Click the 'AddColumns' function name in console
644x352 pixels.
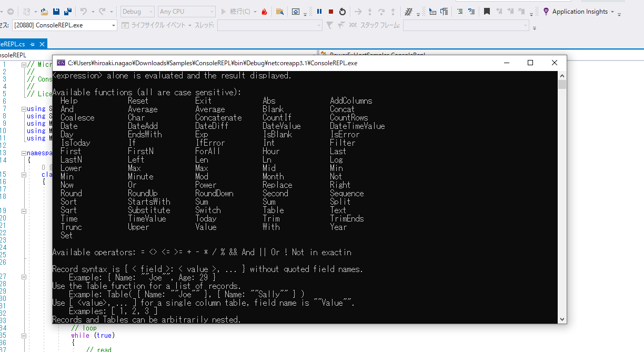(x=351, y=100)
